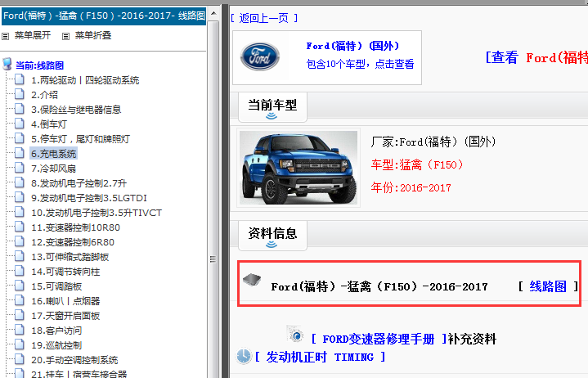
Task: Open the 19.巡航控制 tree item
Action: [x=56, y=345]
